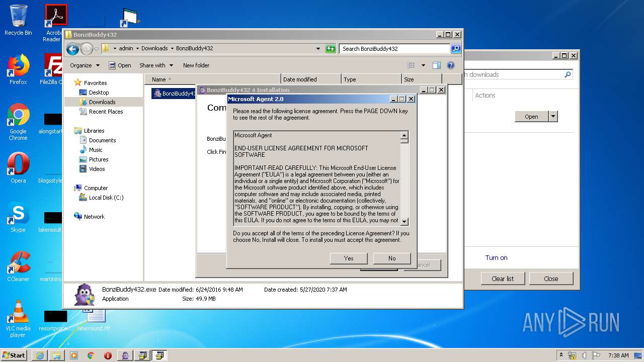Show hidden icons in system tray

click(x=561, y=355)
